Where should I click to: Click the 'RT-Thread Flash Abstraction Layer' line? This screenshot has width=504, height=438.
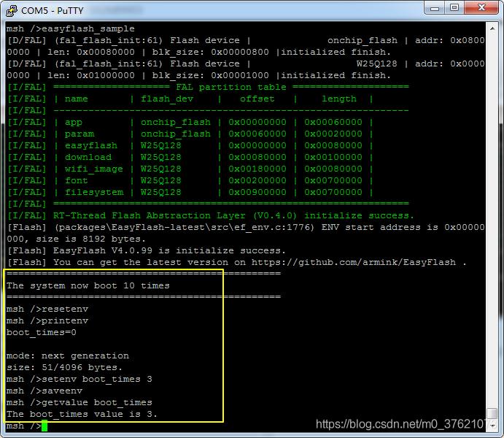point(211,215)
